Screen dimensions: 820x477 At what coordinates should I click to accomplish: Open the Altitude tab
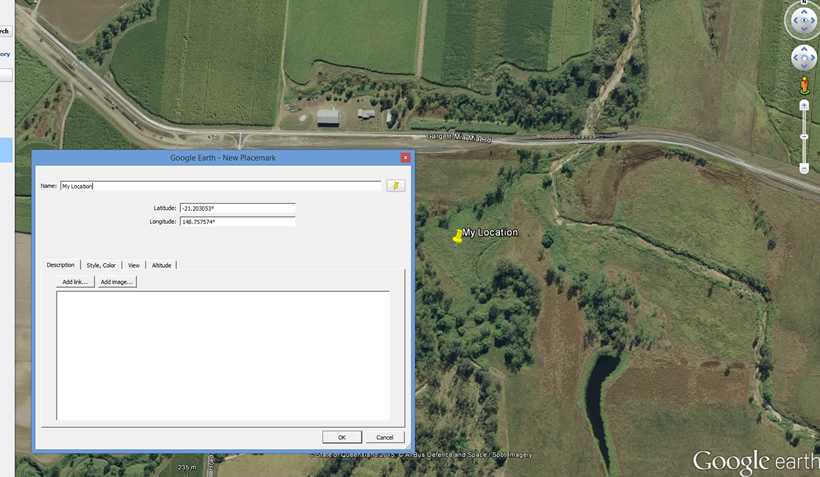[162, 265]
